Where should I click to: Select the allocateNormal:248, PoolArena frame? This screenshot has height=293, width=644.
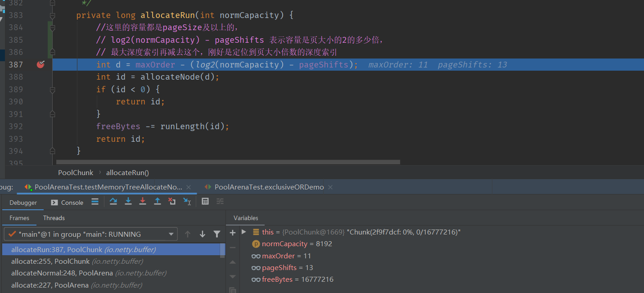(x=111, y=273)
